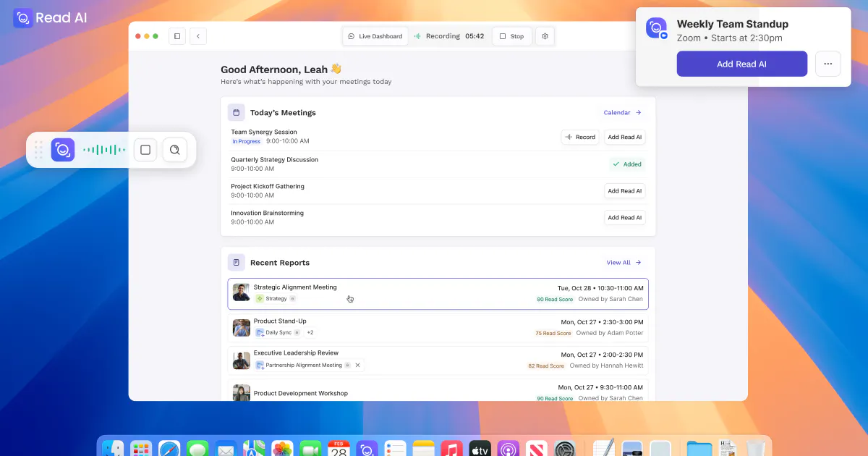868x456 pixels.
Task: Click In Progress badge on Team Synergy Session
Action: click(x=247, y=141)
